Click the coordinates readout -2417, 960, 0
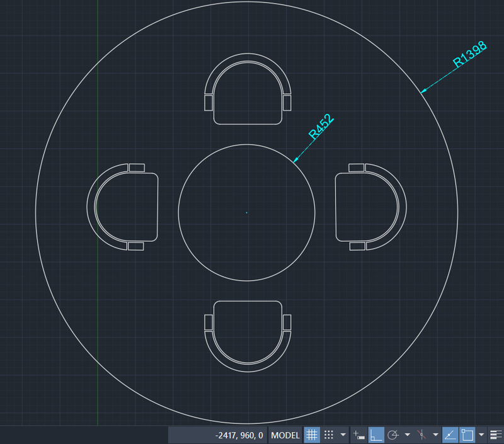Screen dimensions: 504x444 pyautogui.click(x=239, y=435)
